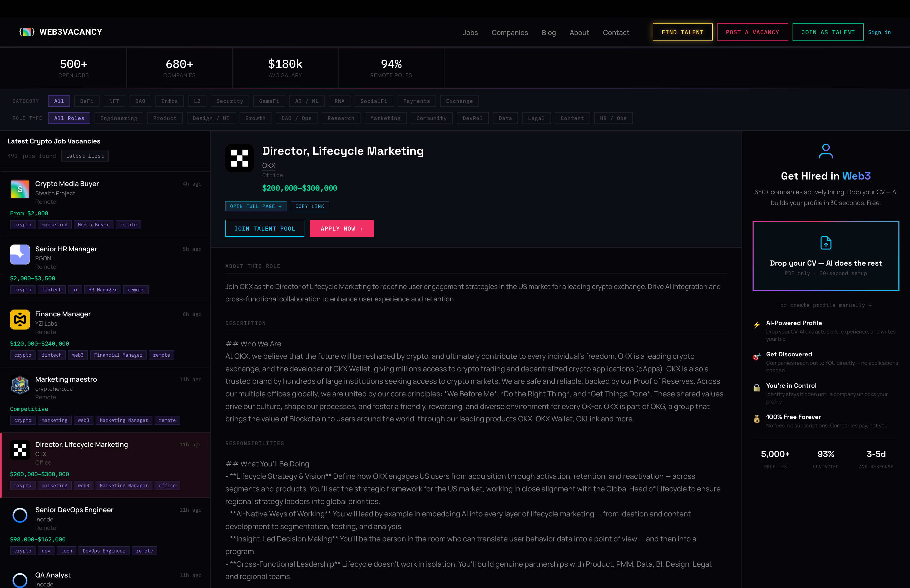
Task: Select the Marketing role type
Action: (385, 118)
